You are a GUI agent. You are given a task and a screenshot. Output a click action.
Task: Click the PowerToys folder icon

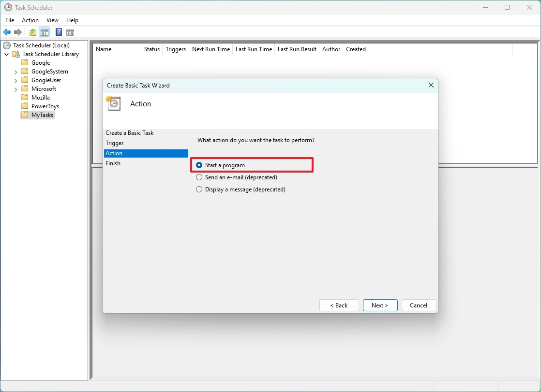(x=25, y=106)
